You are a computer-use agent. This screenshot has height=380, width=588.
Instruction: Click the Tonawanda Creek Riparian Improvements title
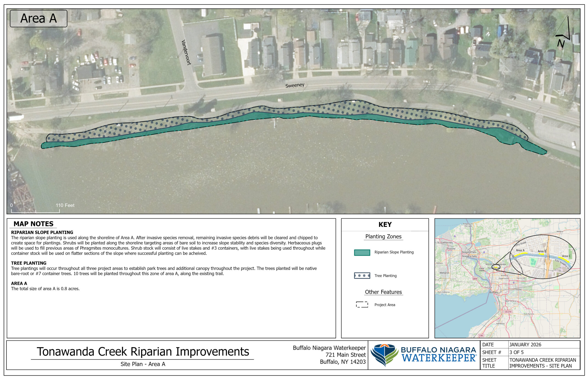[143, 351]
